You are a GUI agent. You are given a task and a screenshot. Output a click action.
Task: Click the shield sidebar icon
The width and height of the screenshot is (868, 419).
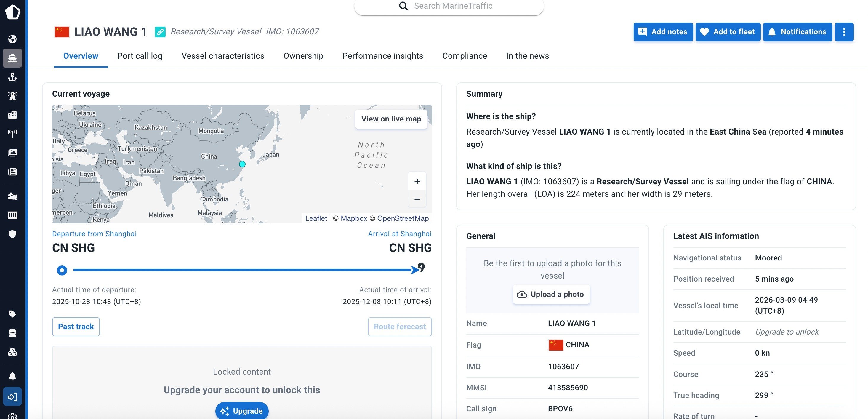pos(12,234)
